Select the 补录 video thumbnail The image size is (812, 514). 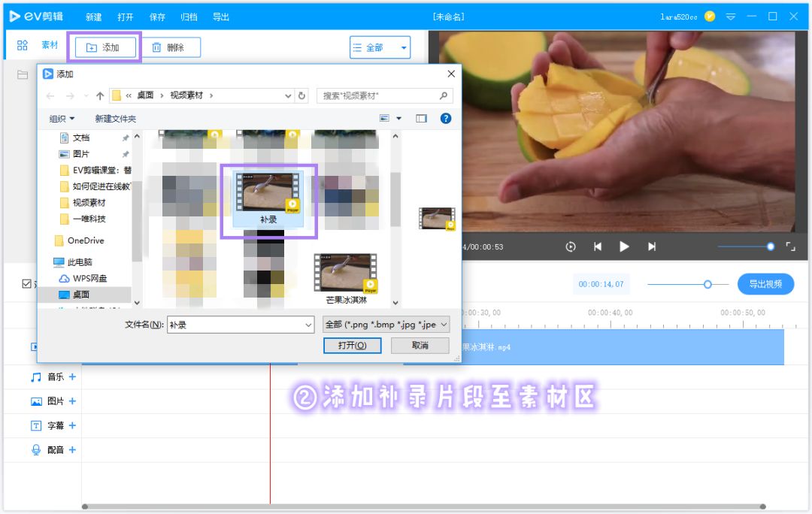point(268,194)
